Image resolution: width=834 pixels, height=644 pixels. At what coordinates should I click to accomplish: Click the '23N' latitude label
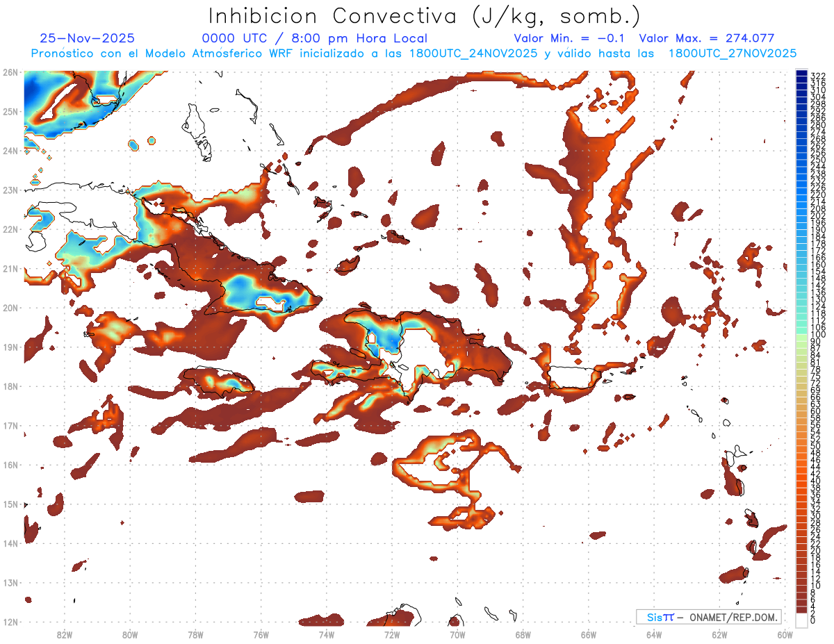click(x=10, y=190)
